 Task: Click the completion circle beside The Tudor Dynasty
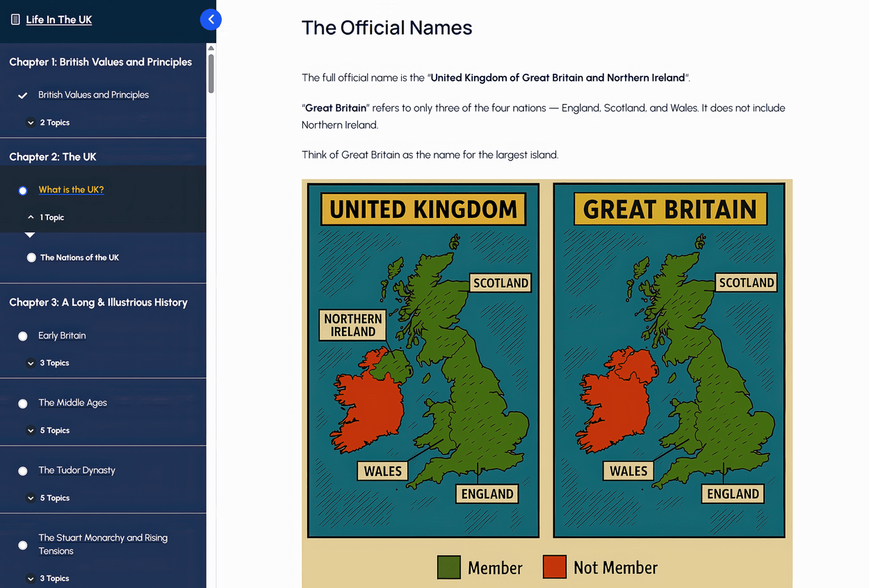coord(23,471)
